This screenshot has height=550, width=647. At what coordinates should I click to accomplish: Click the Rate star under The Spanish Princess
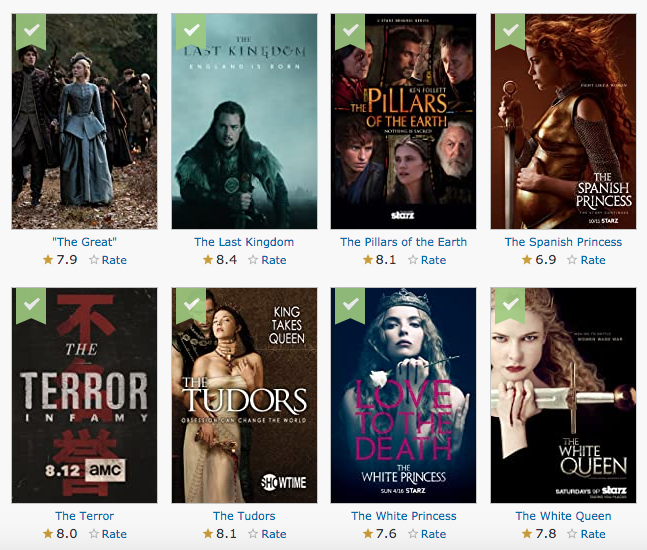pyautogui.click(x=572, y=260)
